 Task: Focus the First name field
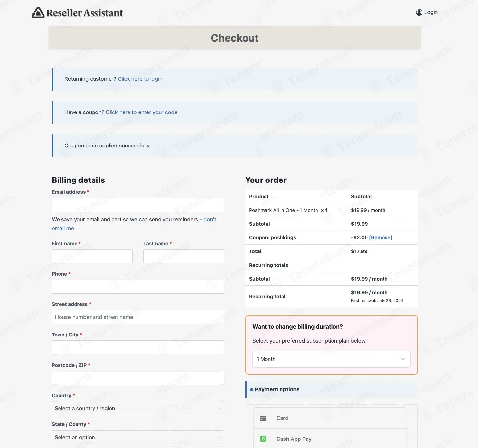[92, 256]
